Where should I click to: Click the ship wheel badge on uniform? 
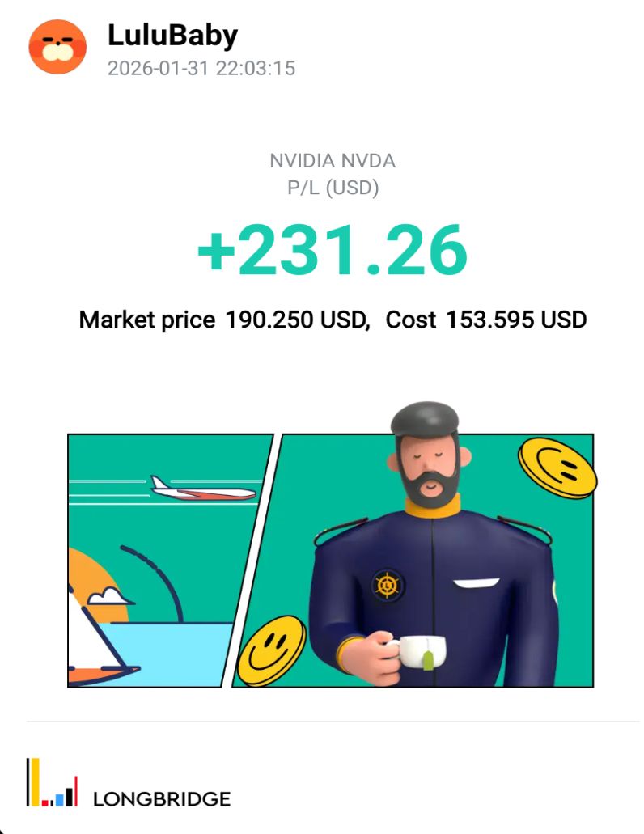coord(388,584)
